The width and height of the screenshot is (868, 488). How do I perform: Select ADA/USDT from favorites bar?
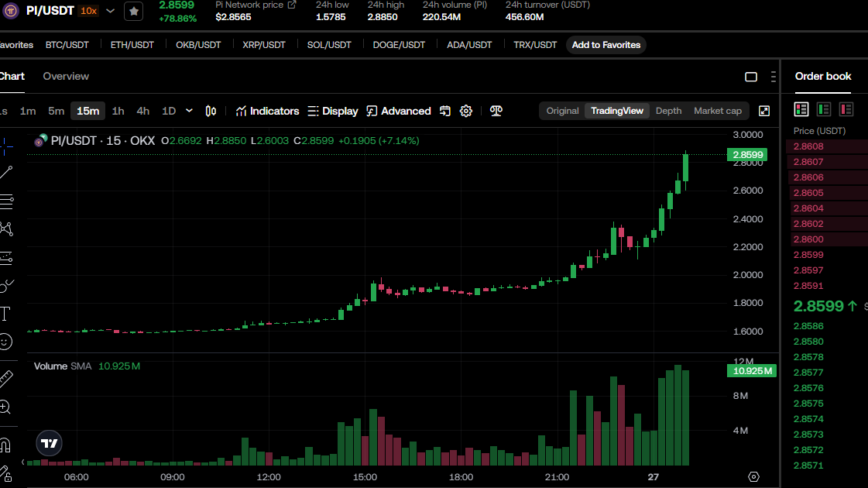(x=469, y=45)
